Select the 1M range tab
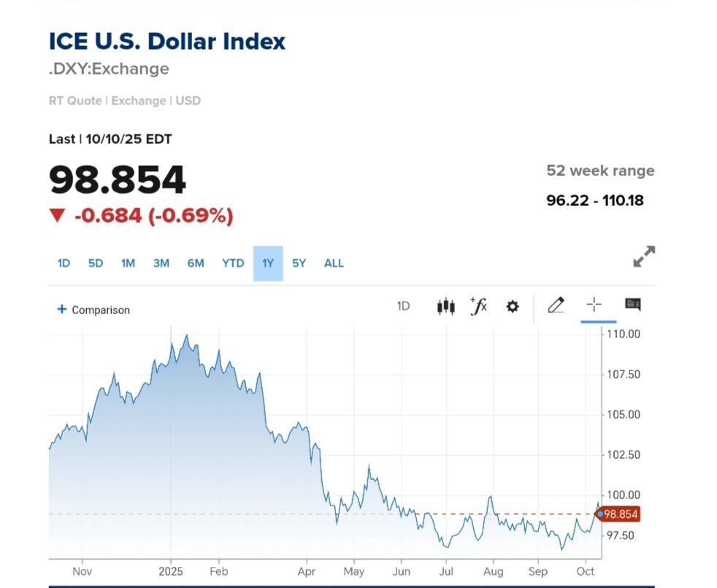The height and width of the screenshot is (588, 717). [x=129, y=263]
